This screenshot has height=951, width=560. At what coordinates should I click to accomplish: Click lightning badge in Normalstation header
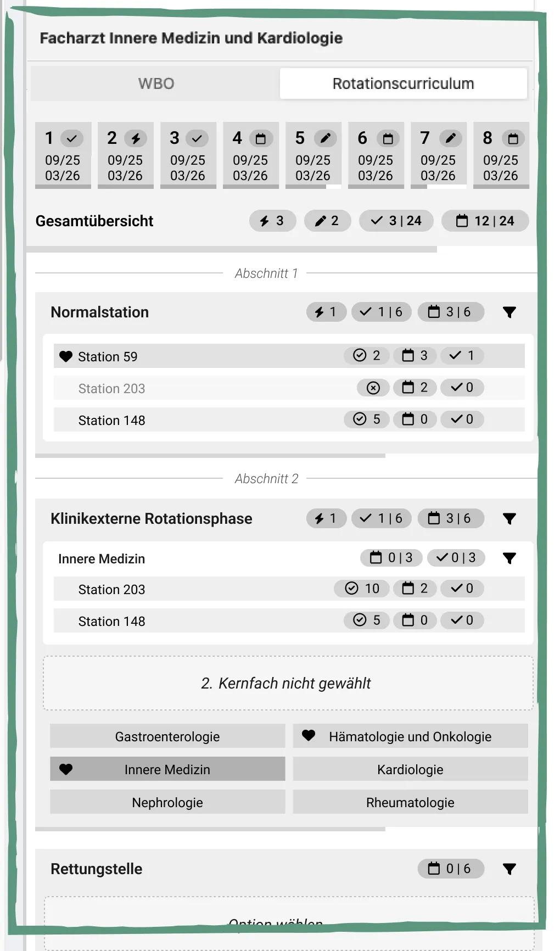point(326,312)
